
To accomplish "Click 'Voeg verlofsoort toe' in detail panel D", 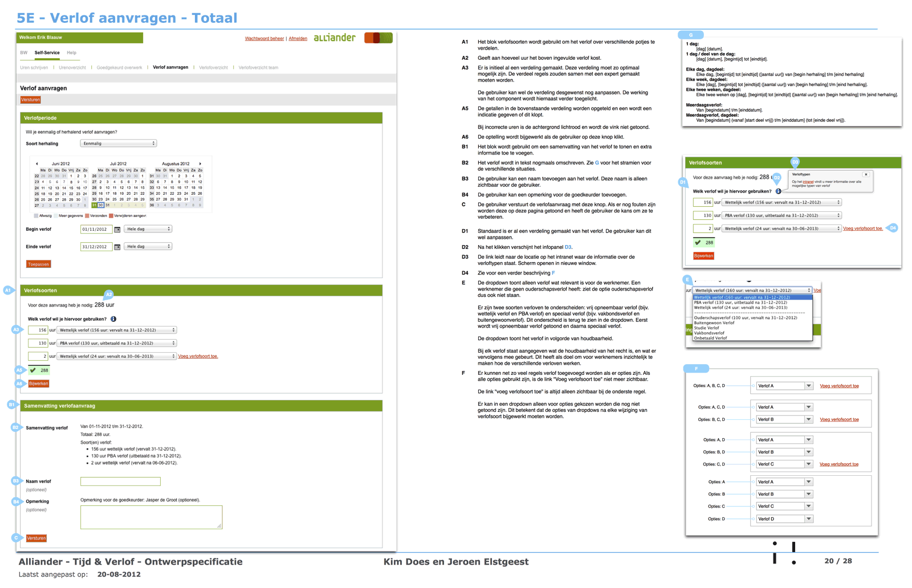I will pyautogui.click(x=863, y=228).
